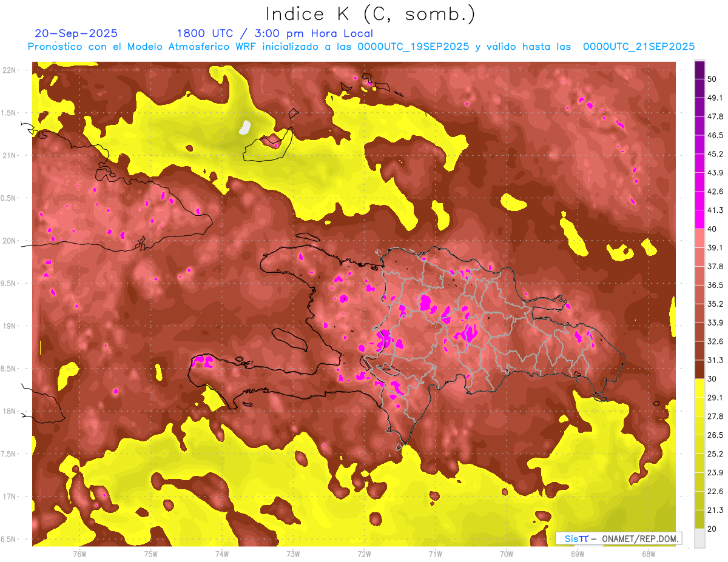
Task: Select legend value '22.6'
Action: click(x=715, y=492)
